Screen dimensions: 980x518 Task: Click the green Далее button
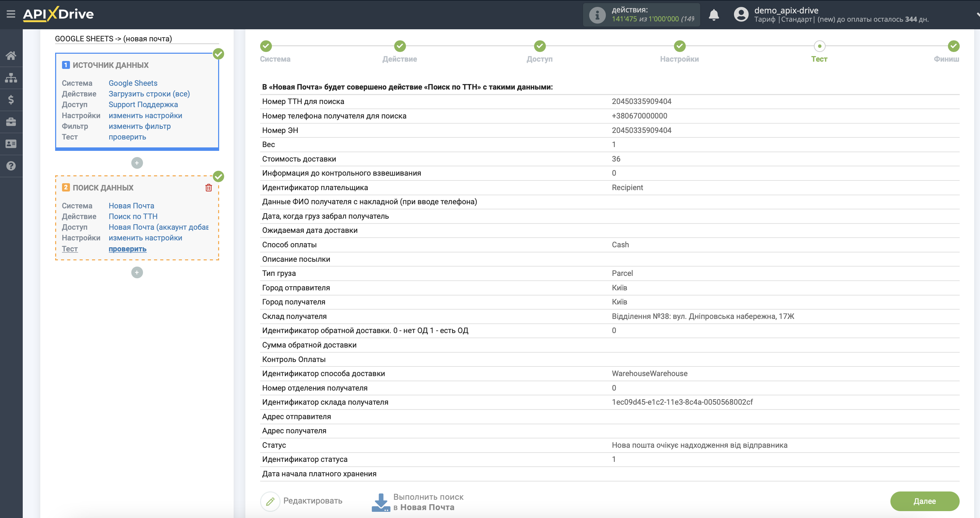[925, 501]
